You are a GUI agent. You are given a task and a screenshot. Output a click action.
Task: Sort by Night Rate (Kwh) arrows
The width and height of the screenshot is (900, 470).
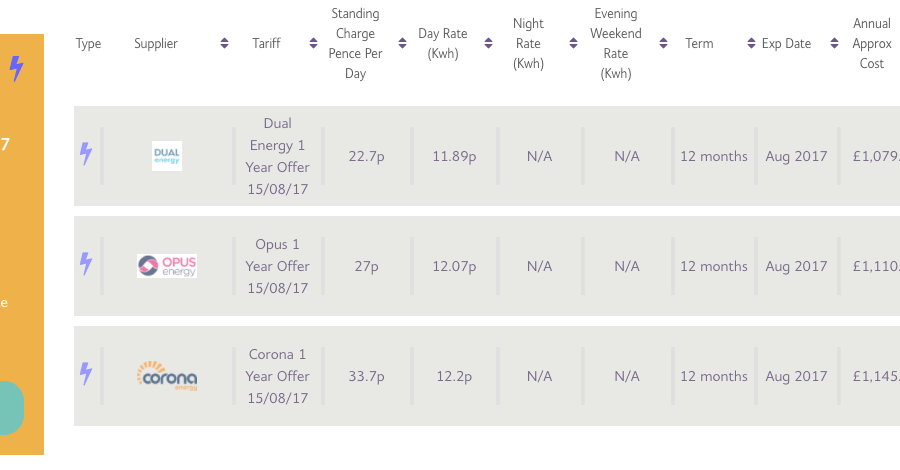573,43
